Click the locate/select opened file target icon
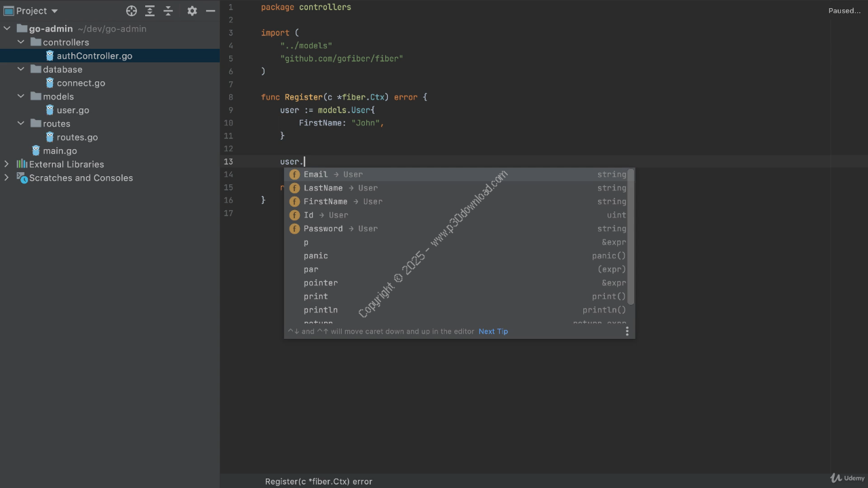This screenshot has width=868, height=488. click(132, 11)
